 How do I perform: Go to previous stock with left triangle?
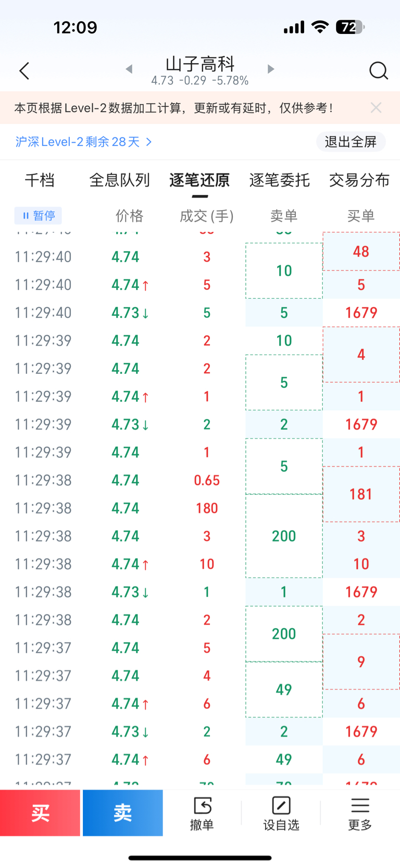tap(129, 69)
